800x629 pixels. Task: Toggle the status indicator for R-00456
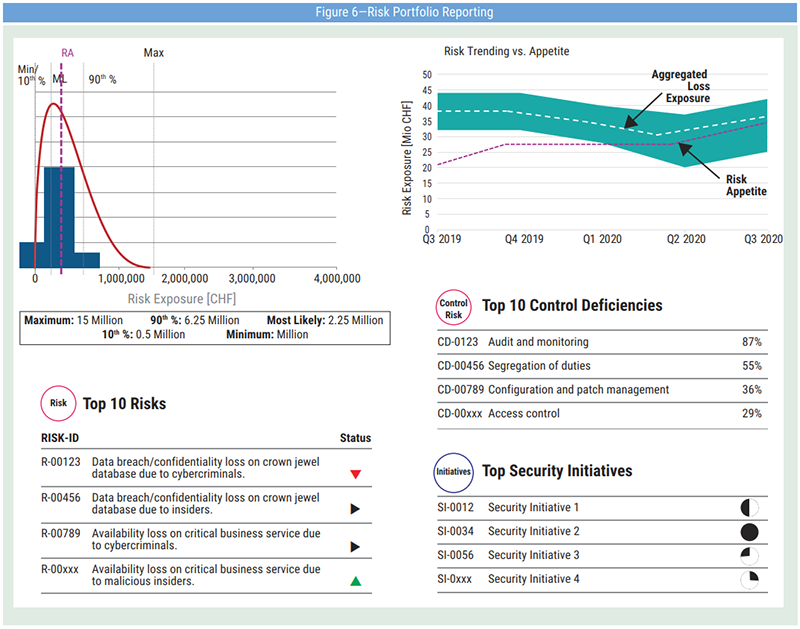tap(355, 508)
